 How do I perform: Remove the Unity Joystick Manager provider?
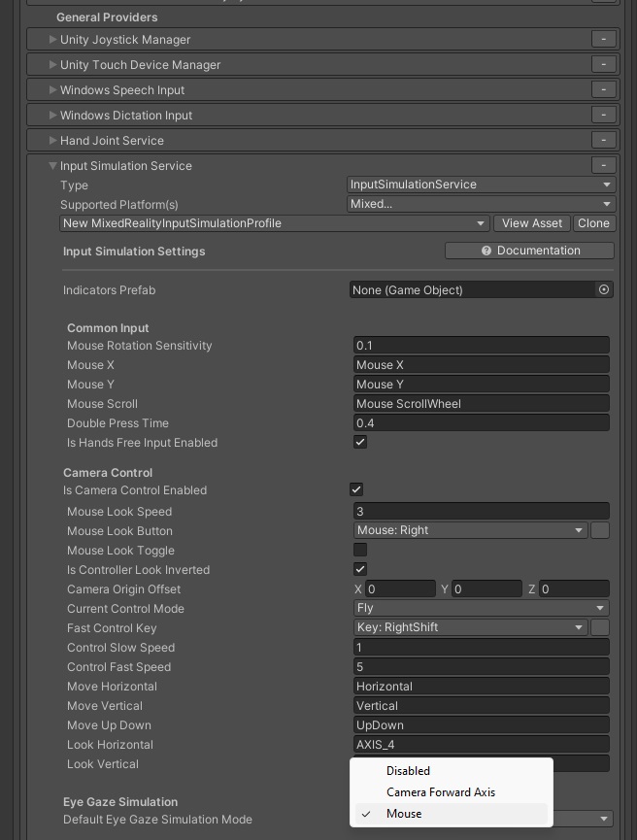pos(603,39)
